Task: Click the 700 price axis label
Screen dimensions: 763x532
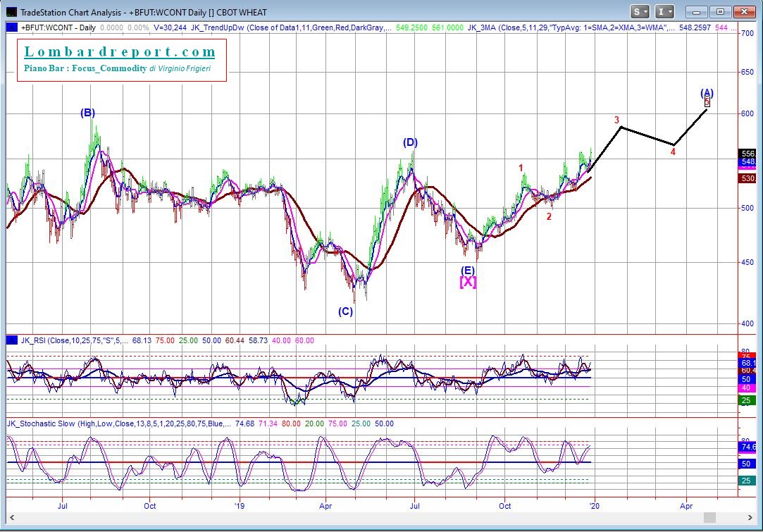Action: click(747, 33)
